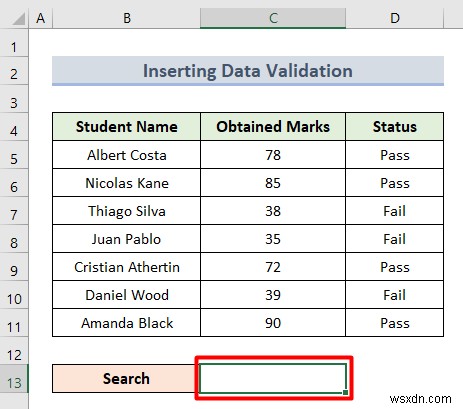The width and height of the screenshot is (463, 409).
Task: Select Juan Pablo's Fail status cell
Action: (395, 239)
